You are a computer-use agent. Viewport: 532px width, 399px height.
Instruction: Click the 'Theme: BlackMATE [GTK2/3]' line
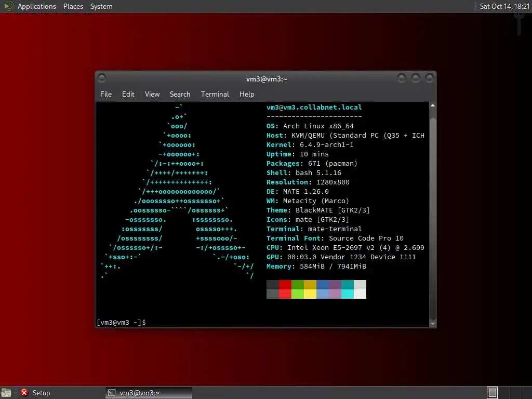click(318, 210)
